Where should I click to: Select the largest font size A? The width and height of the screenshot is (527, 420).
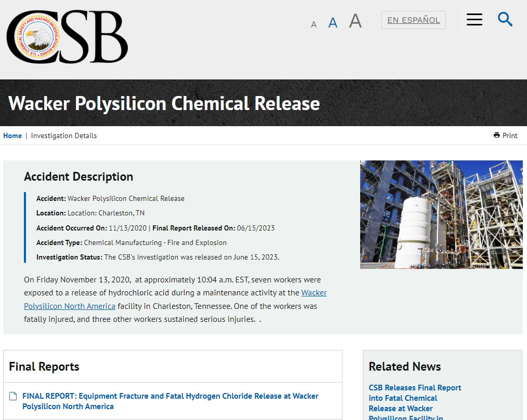[x=355, y=21]
